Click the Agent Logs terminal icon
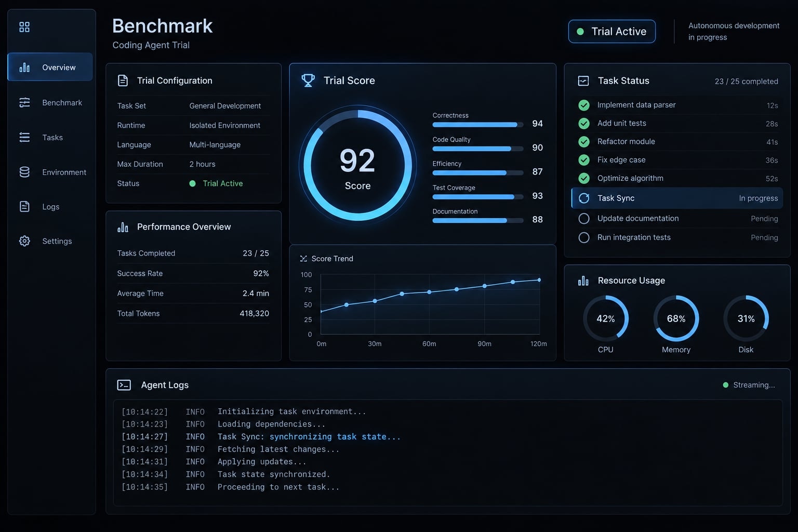Image resolution: width=798 pixels, height=532 pixels. point(124,385)
